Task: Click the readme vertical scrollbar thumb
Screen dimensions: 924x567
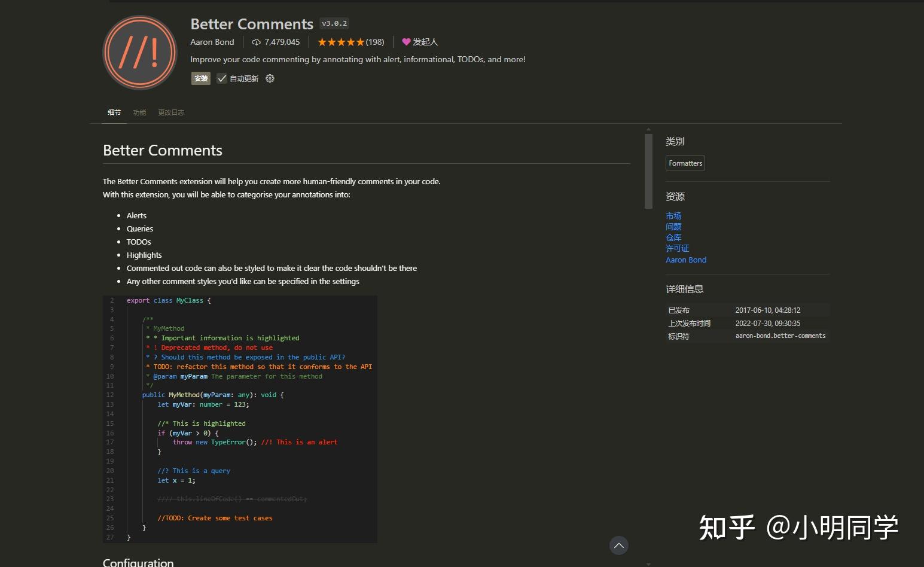Action: pyautogui.click(x=648, y=171)
